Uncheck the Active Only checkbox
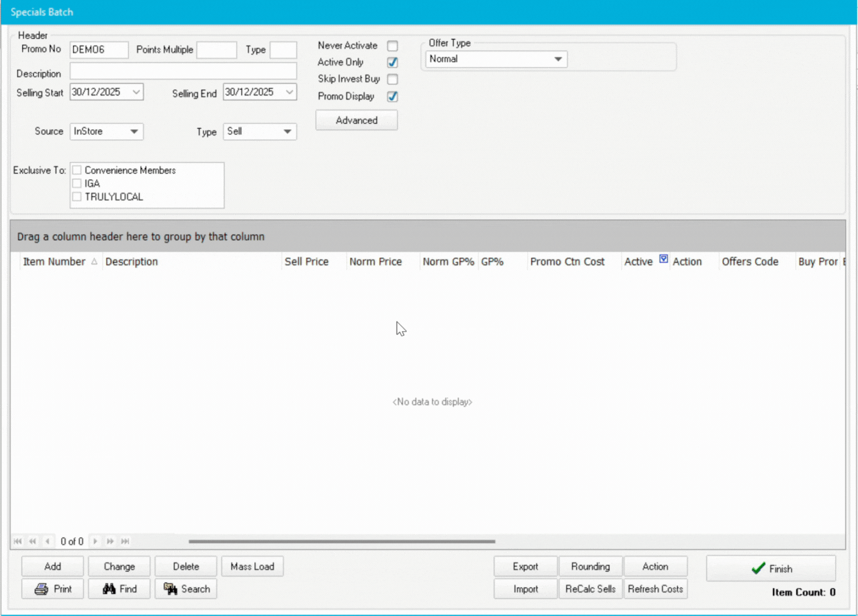 pos(392,63)
